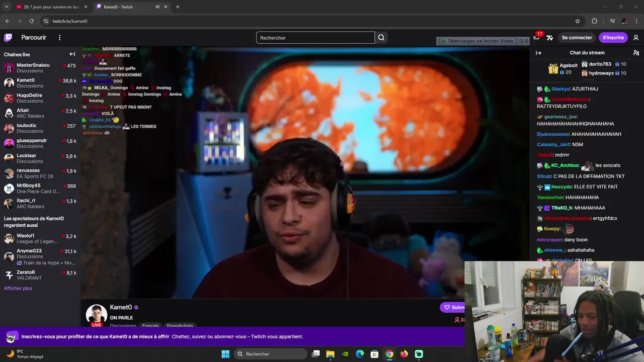Click the Kamet0 channel name heading
Screen dimensions: 644x362
[x=121, y=307]
